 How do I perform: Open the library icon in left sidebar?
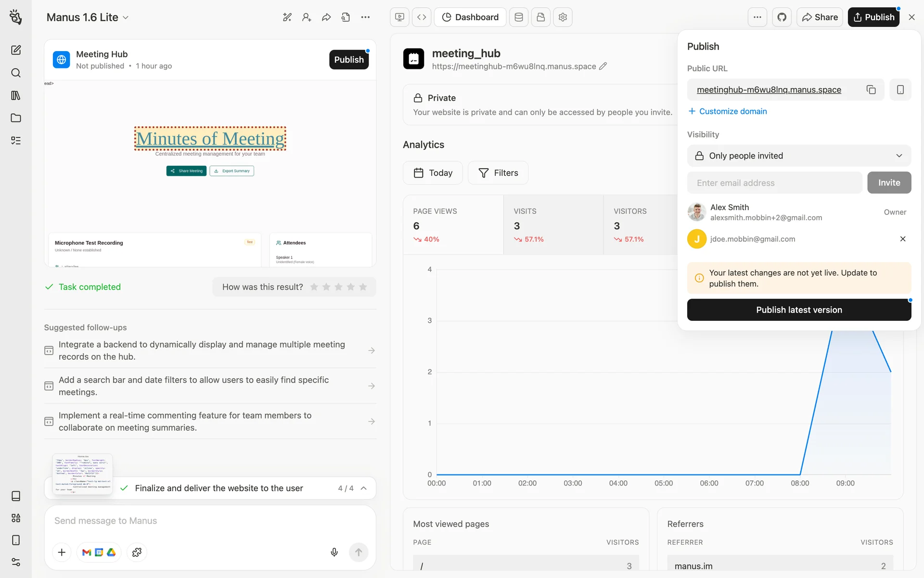(16, 95)
